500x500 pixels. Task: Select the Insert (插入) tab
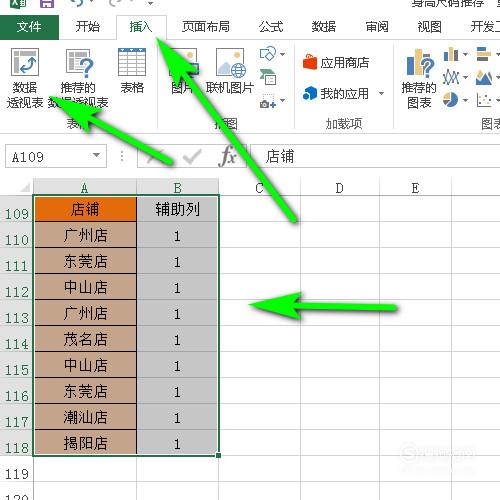click(141, 27)
